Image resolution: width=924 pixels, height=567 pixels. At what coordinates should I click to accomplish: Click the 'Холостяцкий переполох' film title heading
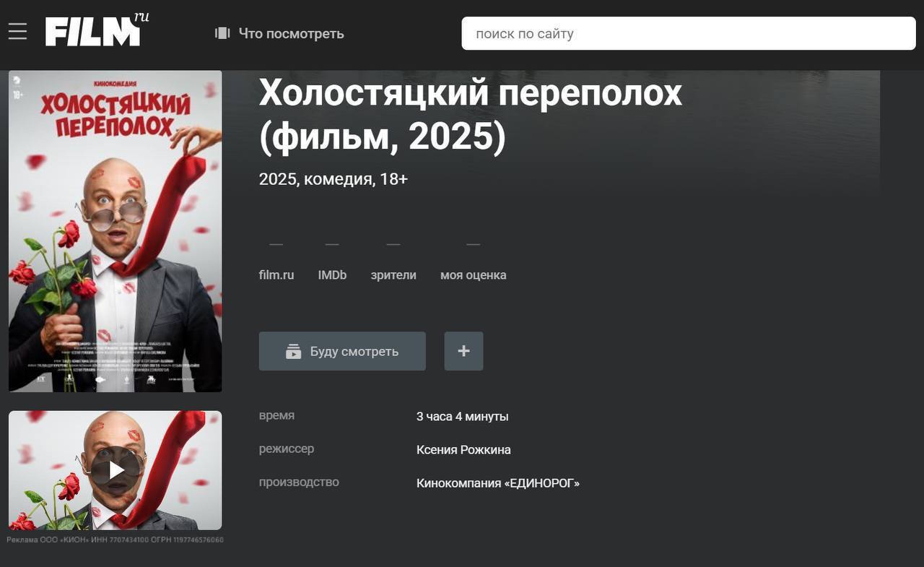coord(471,114)
